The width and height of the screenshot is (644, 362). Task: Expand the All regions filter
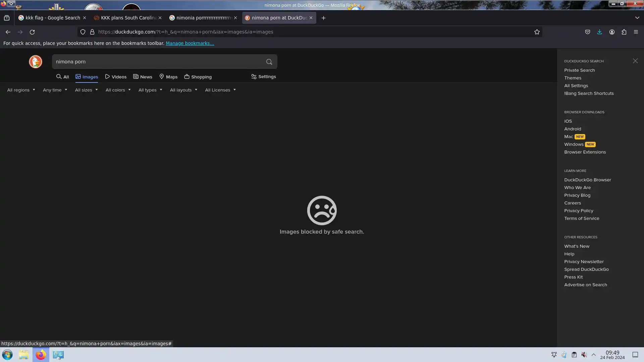pos(21,90)
